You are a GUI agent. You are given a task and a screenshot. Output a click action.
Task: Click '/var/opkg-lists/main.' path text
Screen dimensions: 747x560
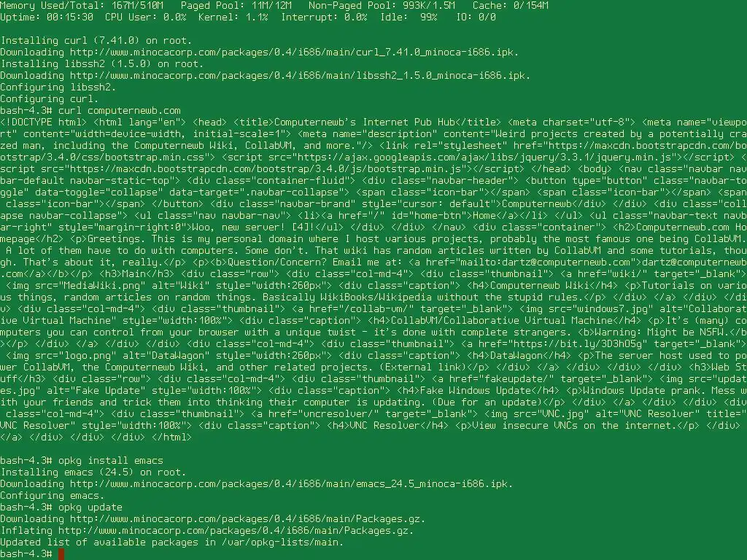[282, 542]
